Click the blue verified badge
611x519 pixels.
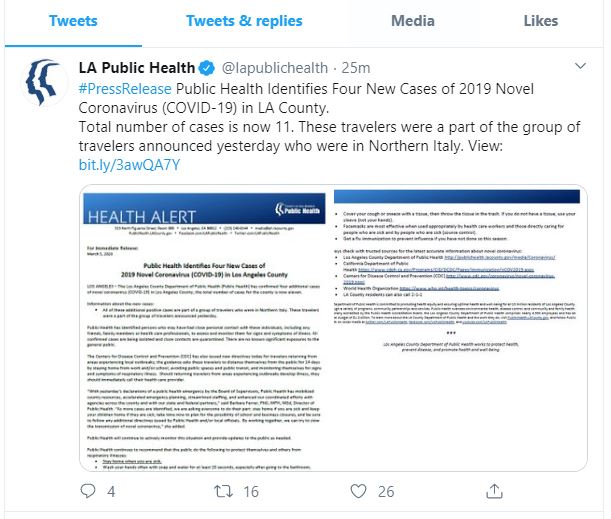click(x=207, y=68)
